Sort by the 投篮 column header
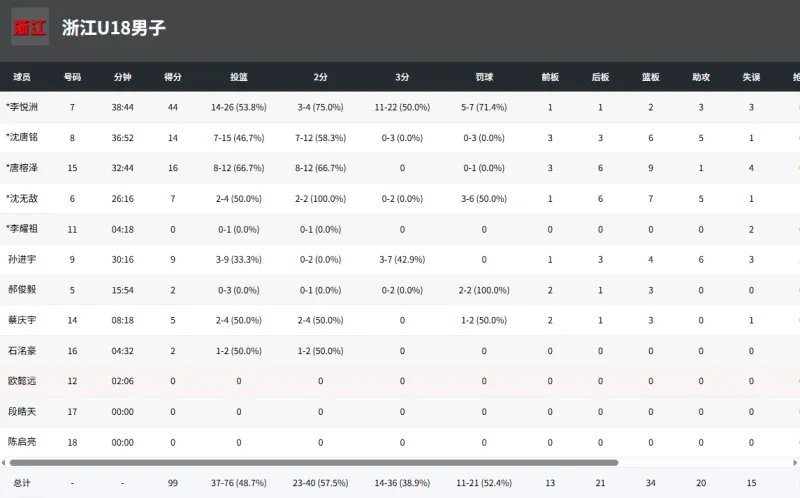800x498 pixels. click(238, 77)
